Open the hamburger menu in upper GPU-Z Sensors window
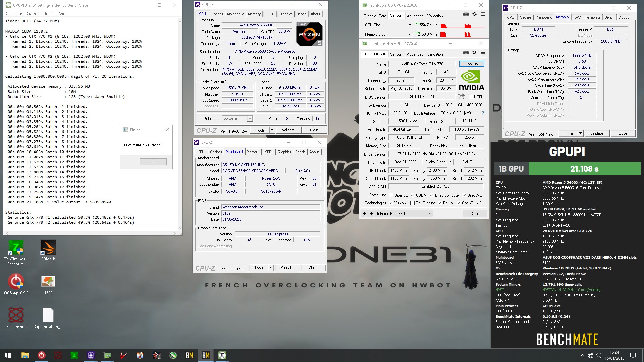644x362 pixels. (483, 14)
